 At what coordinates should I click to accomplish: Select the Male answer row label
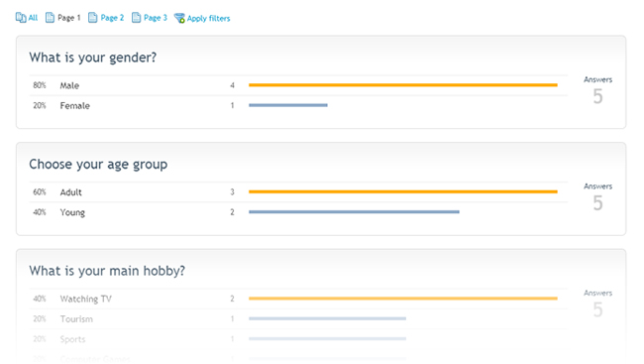pyautogui.click(x=69, y=85)
